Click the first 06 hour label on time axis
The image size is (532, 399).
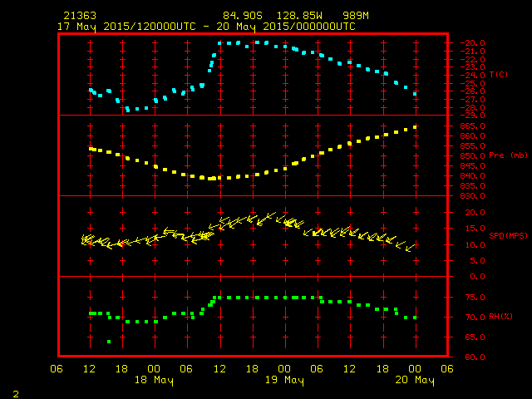pos(57,369)
